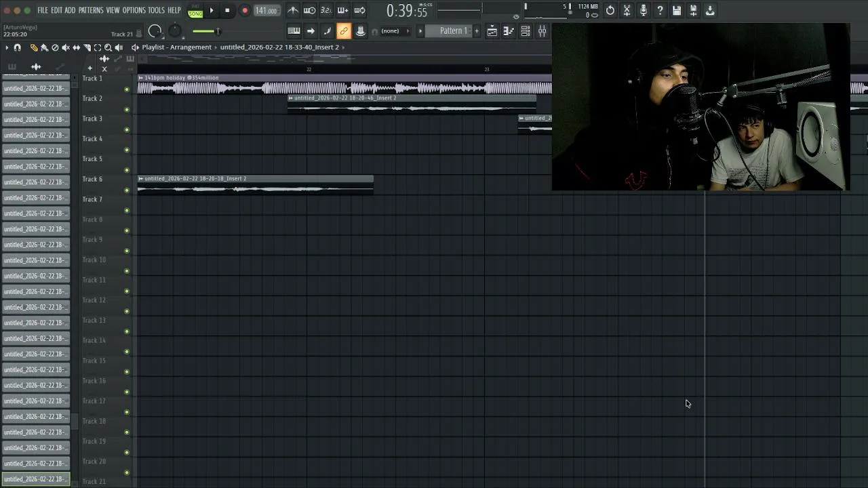Toggle loop recording icon
The image size is (868, 488).
[x=360, y=10]
